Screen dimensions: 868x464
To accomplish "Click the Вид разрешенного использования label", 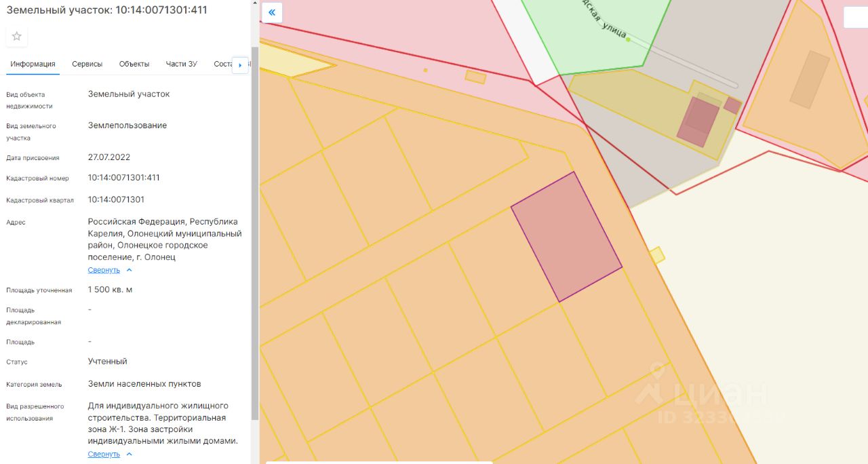I will [x=35, y=412].
